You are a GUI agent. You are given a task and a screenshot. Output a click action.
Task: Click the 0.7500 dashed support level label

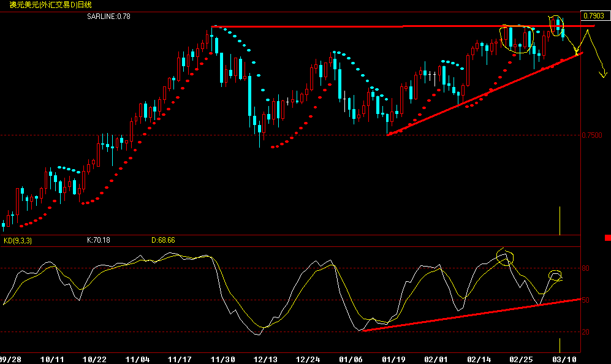(x=593, y=135)
